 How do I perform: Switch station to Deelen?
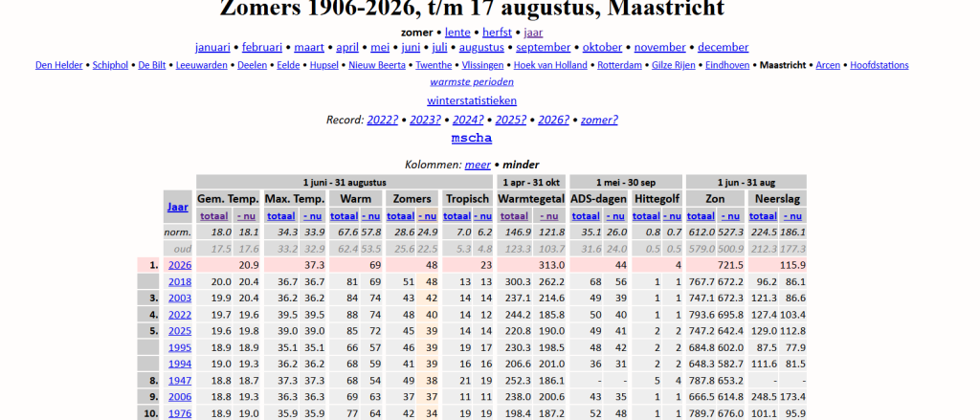click(253, 65)
